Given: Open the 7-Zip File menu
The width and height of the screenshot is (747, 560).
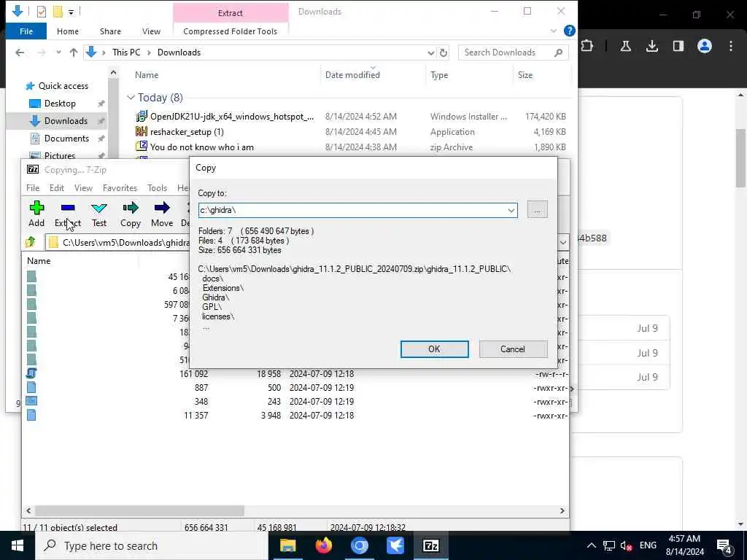Looking at the screenshot, I should tap(33, 188).
